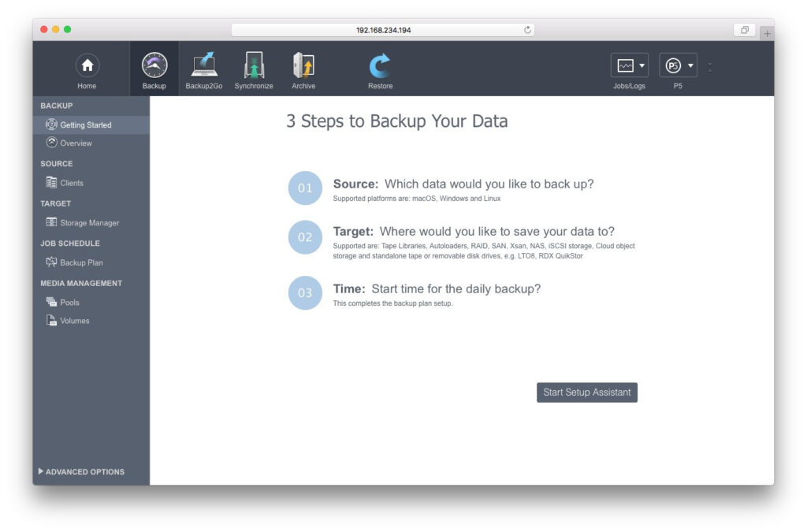Open the P5 dropdown menu
807x532 pixels.
coord(678,65)
